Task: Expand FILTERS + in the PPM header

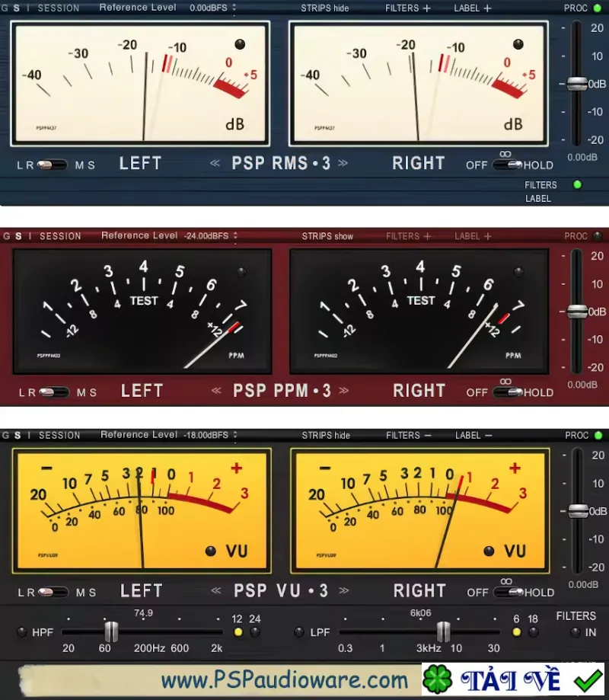Action: pos(409,236)
